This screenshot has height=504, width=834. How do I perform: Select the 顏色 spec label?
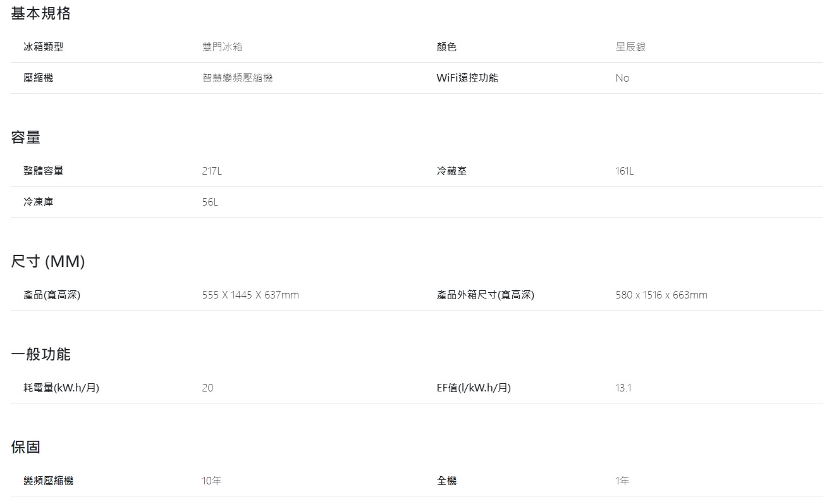click(x=446, y=47)
